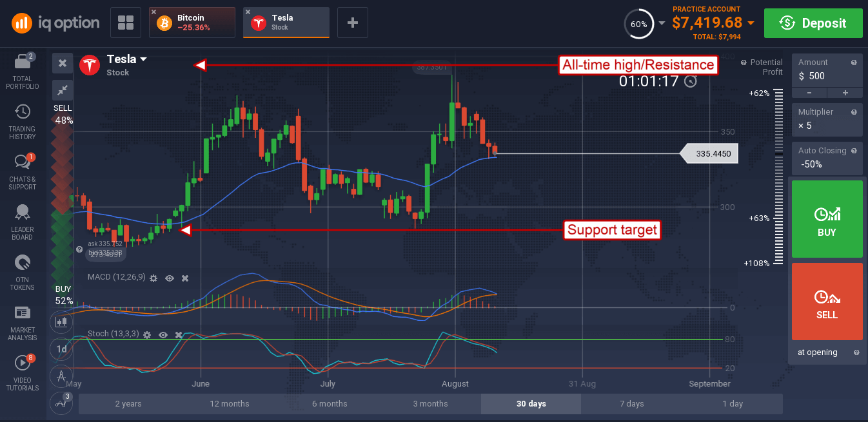Click the MACD (12,26,9) indicator label
The image size is (868, 422).
click(x=115, y=278)
